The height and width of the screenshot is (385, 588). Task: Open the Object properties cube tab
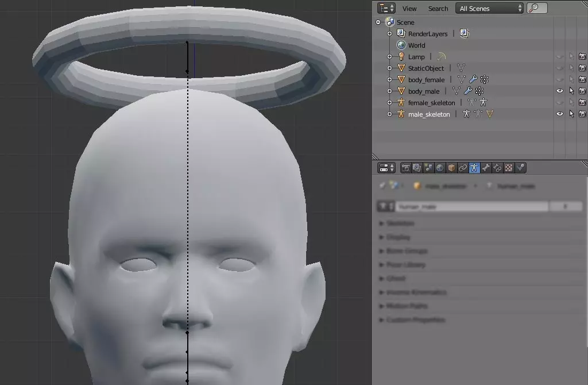(451, 168)
